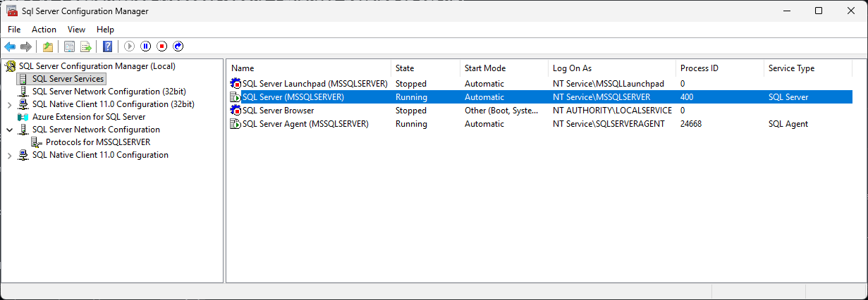The height and width of the screenshot is (300, 868).
Task: Select the SQL Server (MSSQLSERVER) row name
Action: (293, 97)
